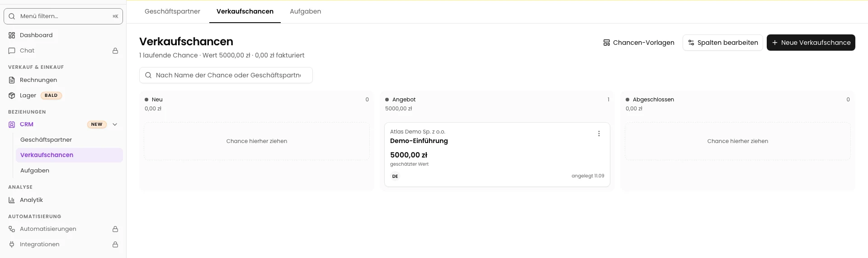Click the Lager box icon
Screen dimensions: 868x258
coord(12,96)
